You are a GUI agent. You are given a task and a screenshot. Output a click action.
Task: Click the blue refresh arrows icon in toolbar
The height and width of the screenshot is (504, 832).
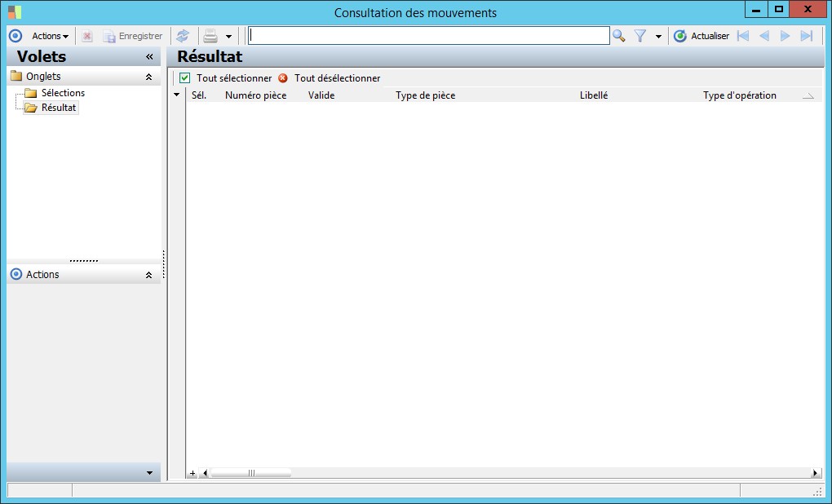[x=183, y=36]
